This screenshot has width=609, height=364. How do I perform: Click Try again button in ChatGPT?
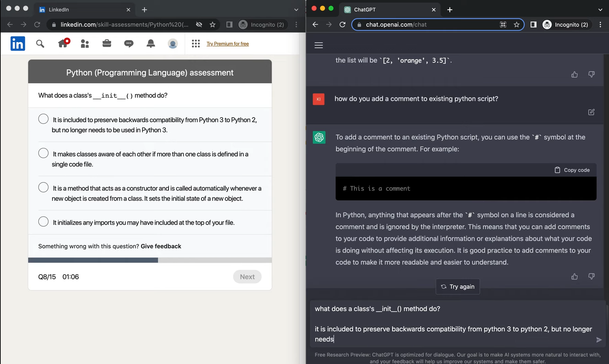click(x=458, y=287)
